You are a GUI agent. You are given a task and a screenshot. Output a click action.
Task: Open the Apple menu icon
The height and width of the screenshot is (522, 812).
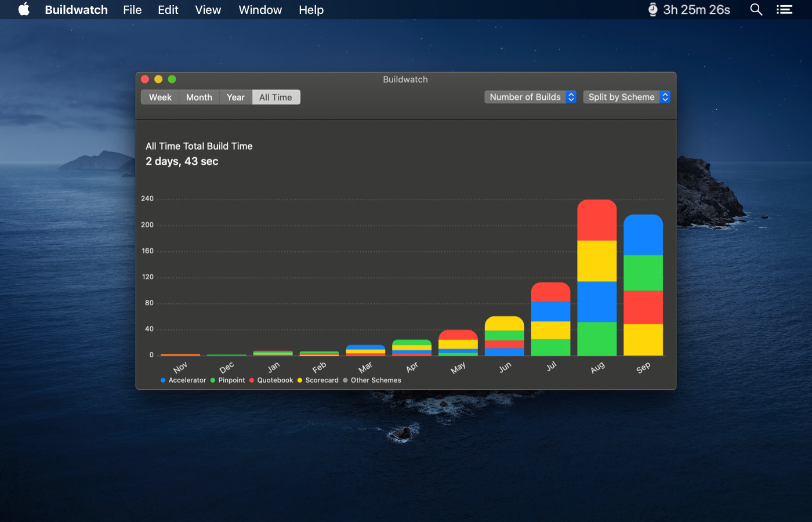coord(24,9)
